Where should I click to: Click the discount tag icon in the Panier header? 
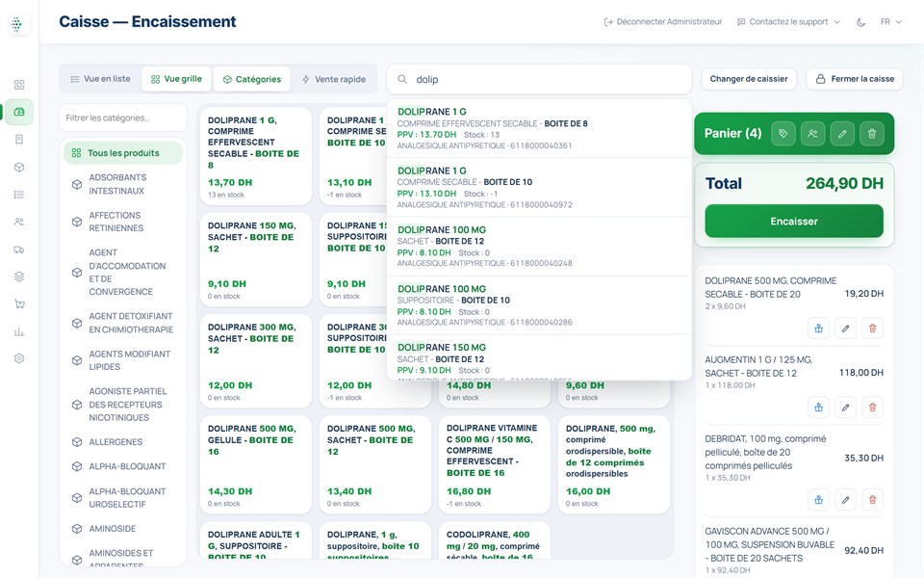pyautogui.click(x=783, y=133)
